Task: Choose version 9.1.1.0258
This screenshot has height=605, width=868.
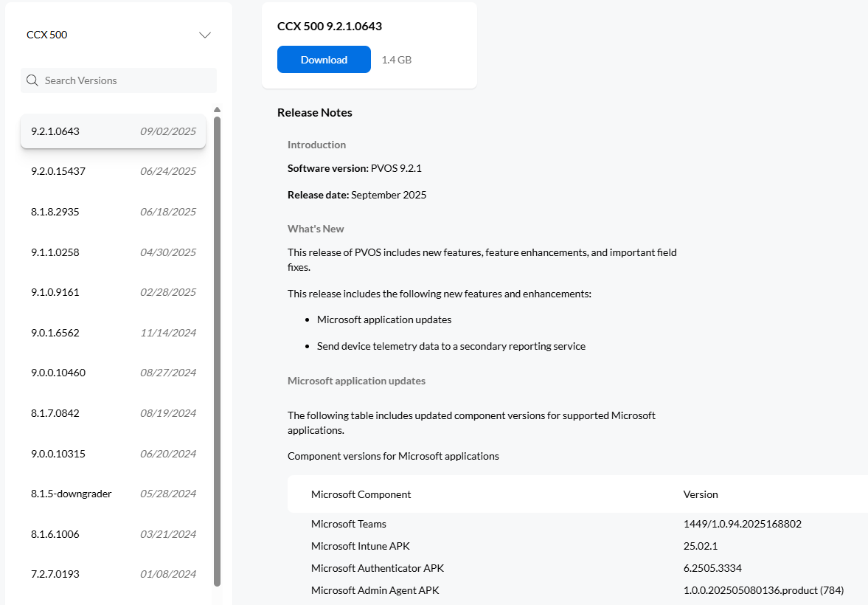Action: (111, 252)
